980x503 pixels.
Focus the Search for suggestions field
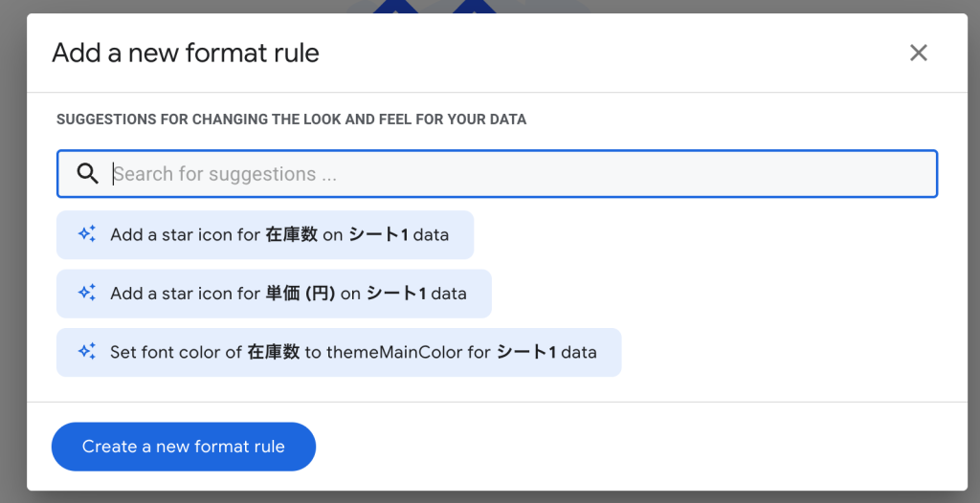click(x=517, y=174)
